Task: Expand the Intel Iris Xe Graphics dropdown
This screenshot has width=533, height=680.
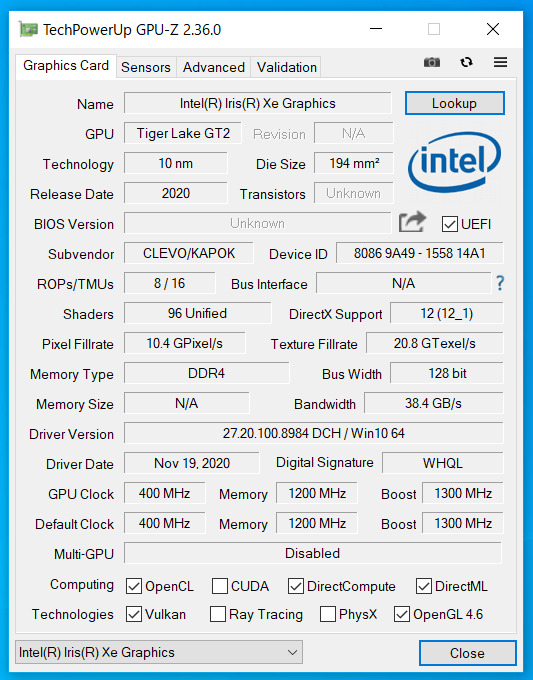Action: point(159,652)
